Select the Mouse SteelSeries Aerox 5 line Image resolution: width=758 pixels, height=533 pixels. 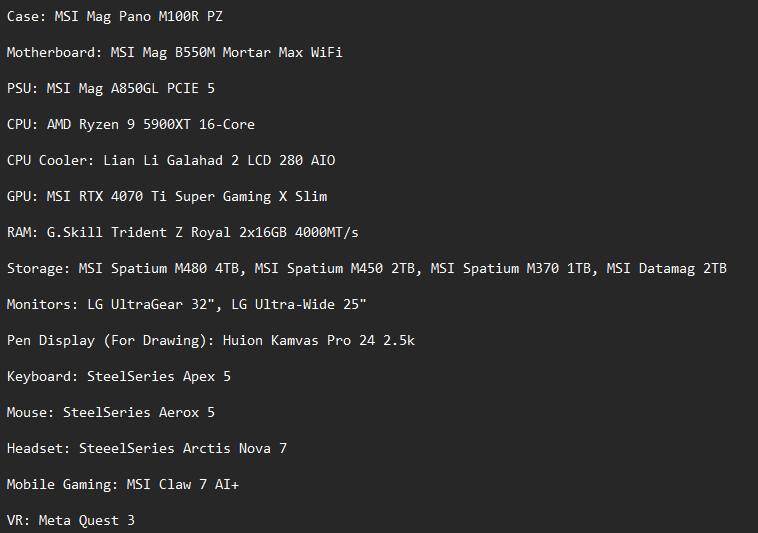point(110,412)
